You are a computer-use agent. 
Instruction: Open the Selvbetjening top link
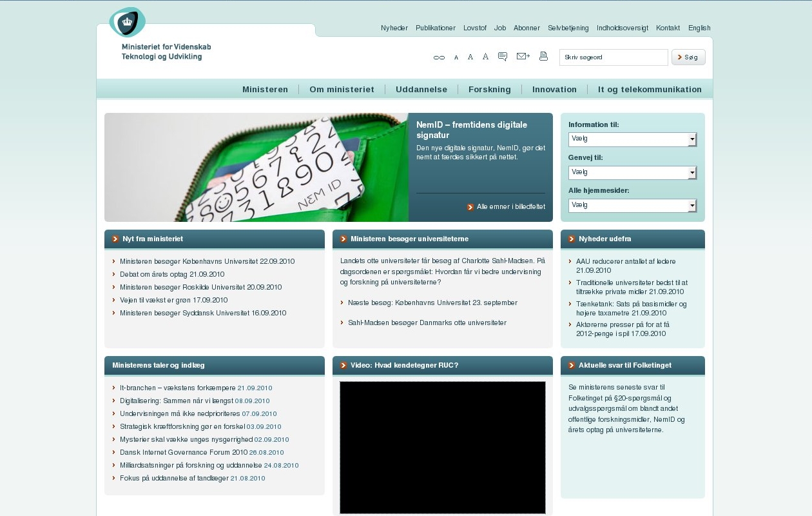click(x=568, y=28)
